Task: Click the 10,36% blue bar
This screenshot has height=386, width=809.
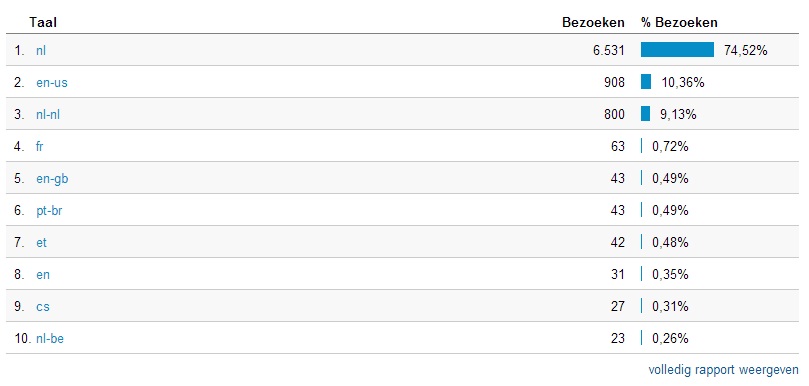Action: (646, 82)
